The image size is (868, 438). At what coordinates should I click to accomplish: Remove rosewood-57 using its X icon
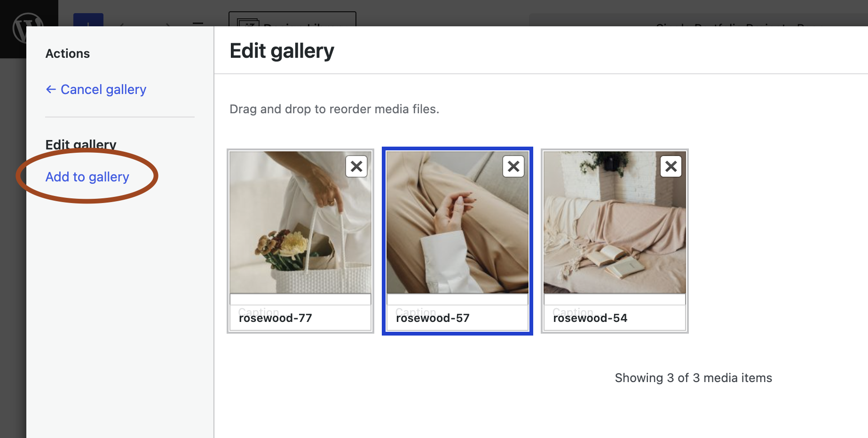[513, 166]
